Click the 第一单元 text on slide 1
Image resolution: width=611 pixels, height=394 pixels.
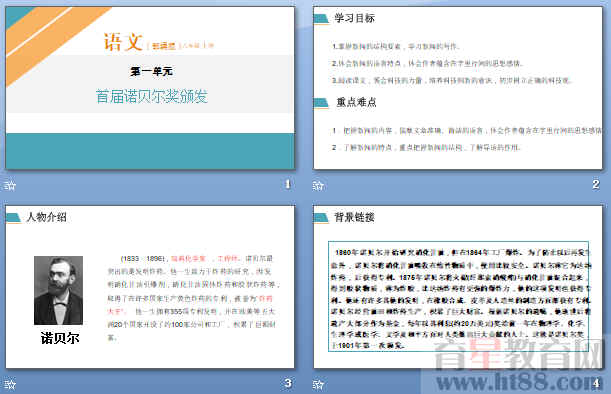click(x=152, y=71)
